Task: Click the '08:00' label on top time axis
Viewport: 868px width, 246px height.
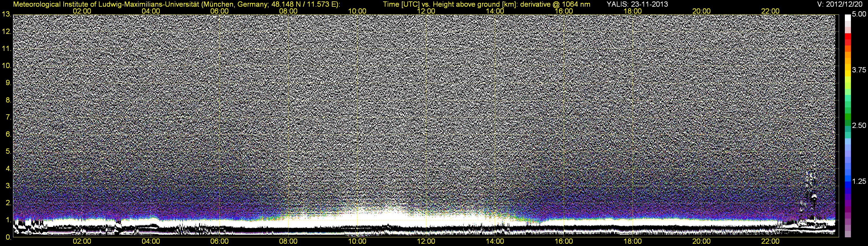Action: coord(289,11)
